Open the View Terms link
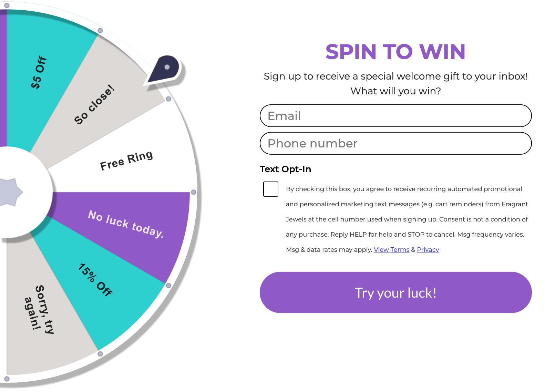 [x=391, y=250]
